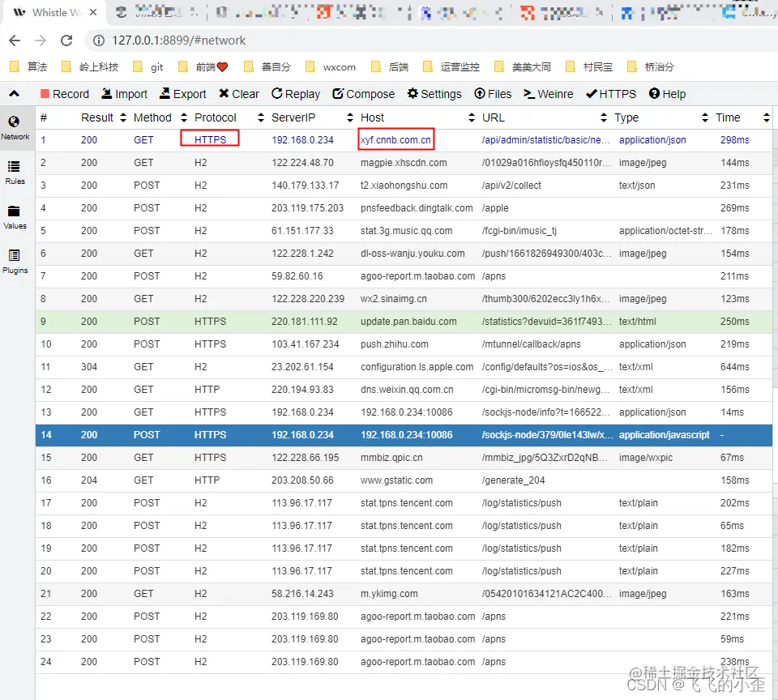Sort by the Time column arrows
Image resolution: width=778 pixels, height=700 pixels.
(x=766, y=117)
